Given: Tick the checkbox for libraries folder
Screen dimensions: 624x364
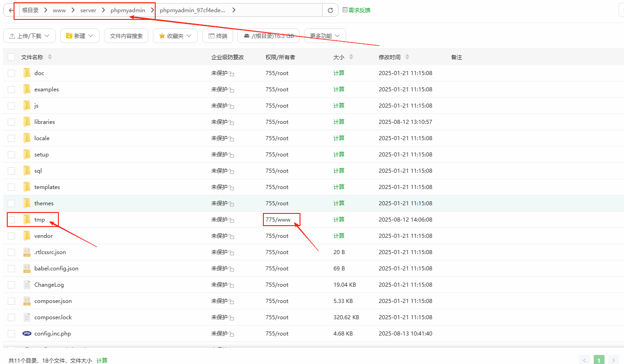Looking at the screenshot, I should click(x=11, y=122).
